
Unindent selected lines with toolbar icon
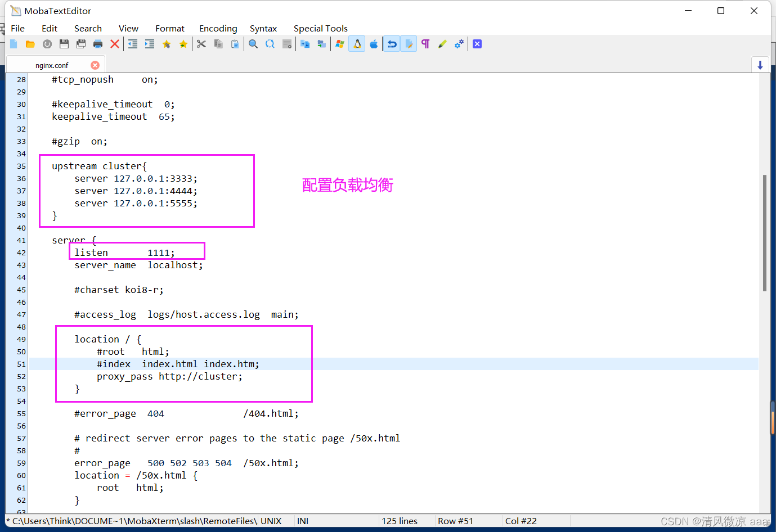[x=133, y=44]
